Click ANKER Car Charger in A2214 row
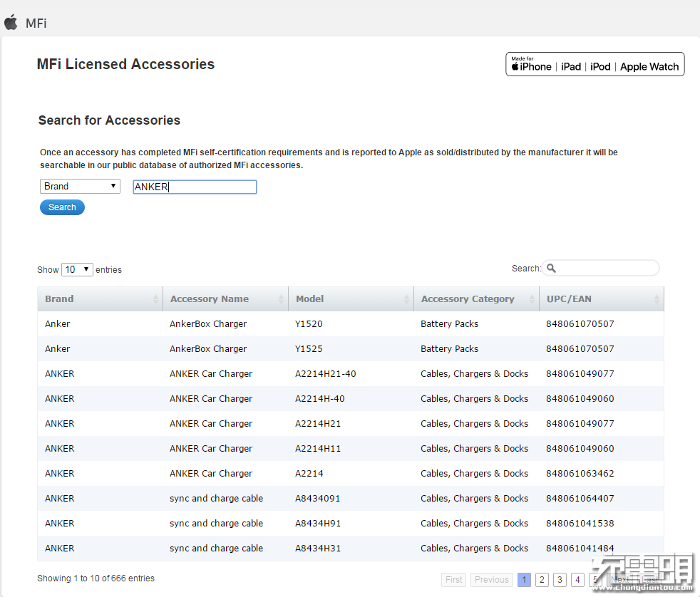The width and height of the screenshot is (700, 597). point(211,474)
